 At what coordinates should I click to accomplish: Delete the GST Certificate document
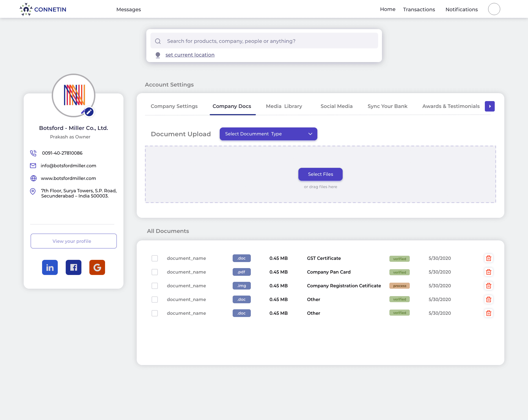(x=488, y=258)
